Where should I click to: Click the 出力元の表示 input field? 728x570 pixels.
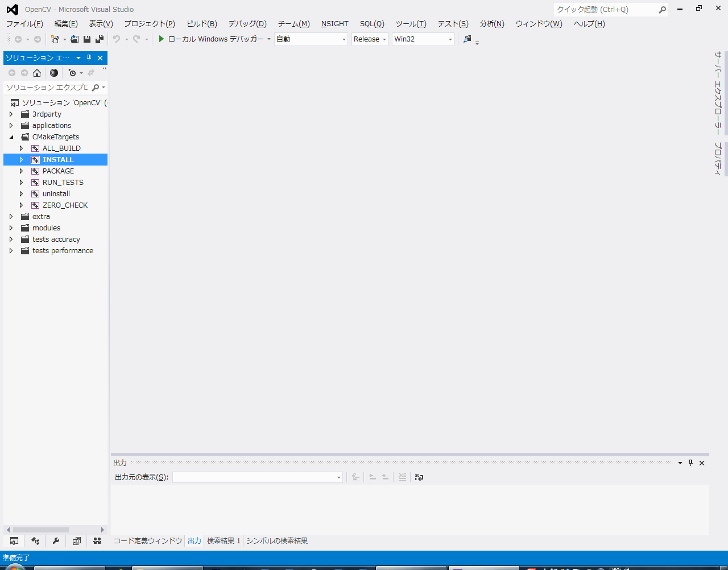257,477
